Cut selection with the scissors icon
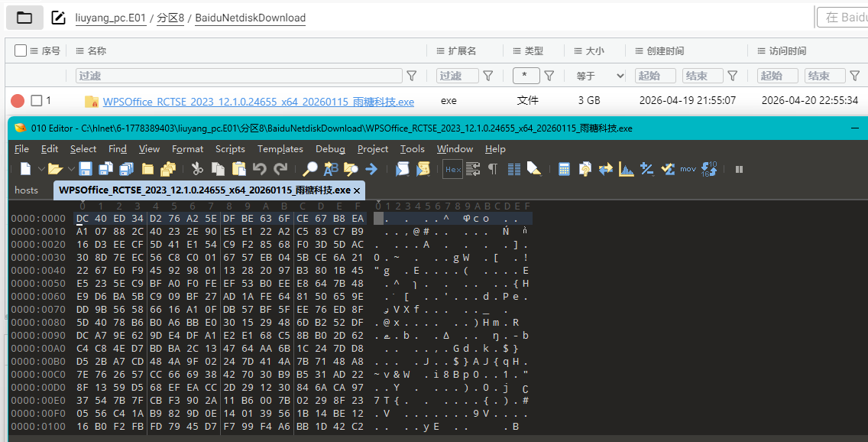The height and width of the screenshot is (442, 868). (x=197, y=169)
